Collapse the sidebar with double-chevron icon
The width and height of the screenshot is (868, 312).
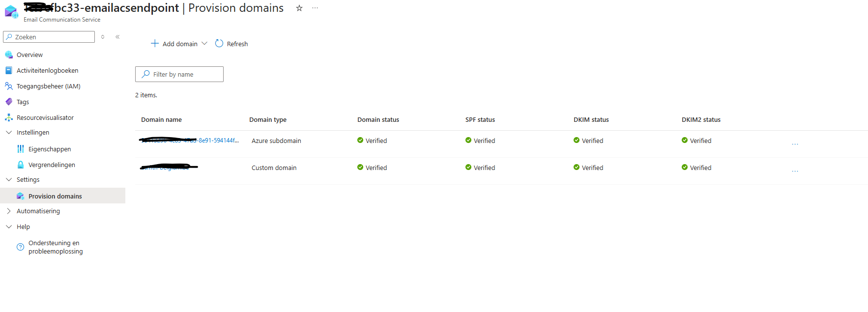click(x=117, y=37)
